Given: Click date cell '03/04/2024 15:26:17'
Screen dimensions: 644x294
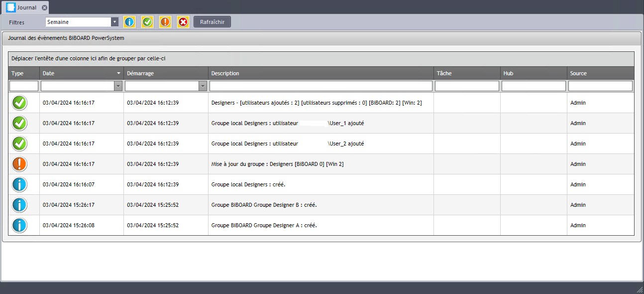Looking at the screenshot, I should click(69, 205).
